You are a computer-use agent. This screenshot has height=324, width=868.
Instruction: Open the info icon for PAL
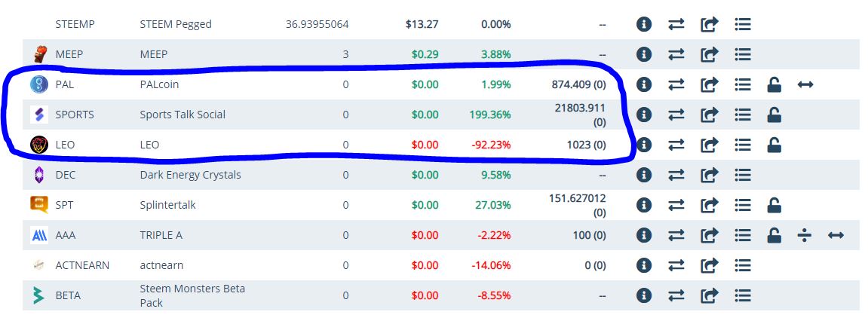(643, 84)
